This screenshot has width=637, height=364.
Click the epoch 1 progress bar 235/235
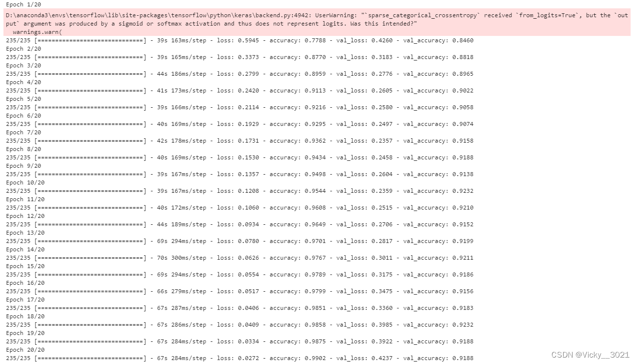(x=76, y=41)
